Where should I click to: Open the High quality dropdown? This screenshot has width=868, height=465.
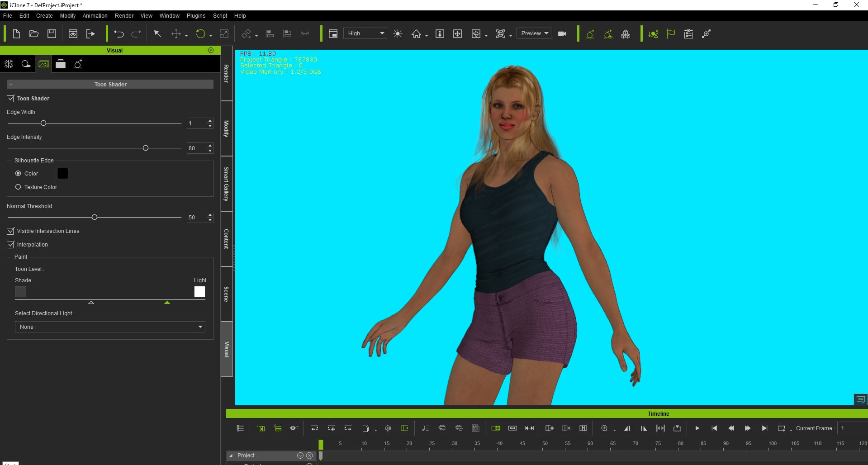coord(365,33)
